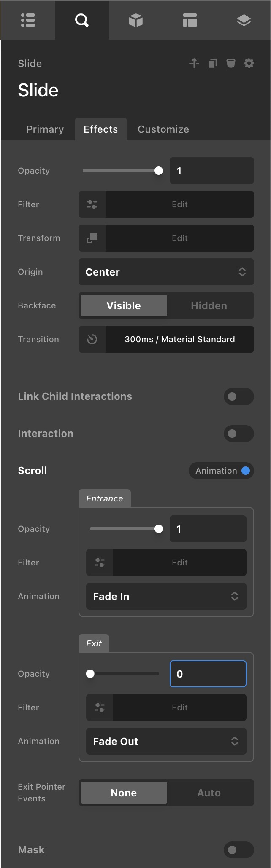Open Slide settings with the gear icon
This screenshot has height=868, width=271.
[x=249, y=63]
